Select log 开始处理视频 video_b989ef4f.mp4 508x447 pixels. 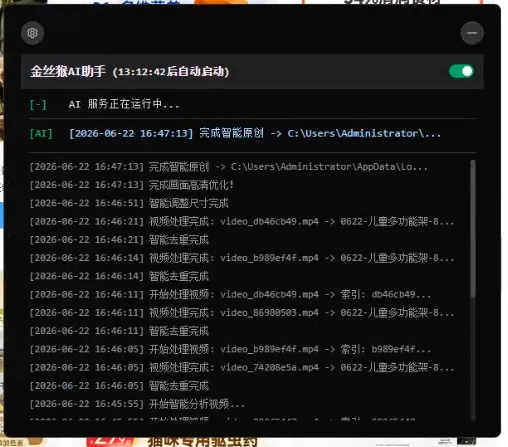230,349
